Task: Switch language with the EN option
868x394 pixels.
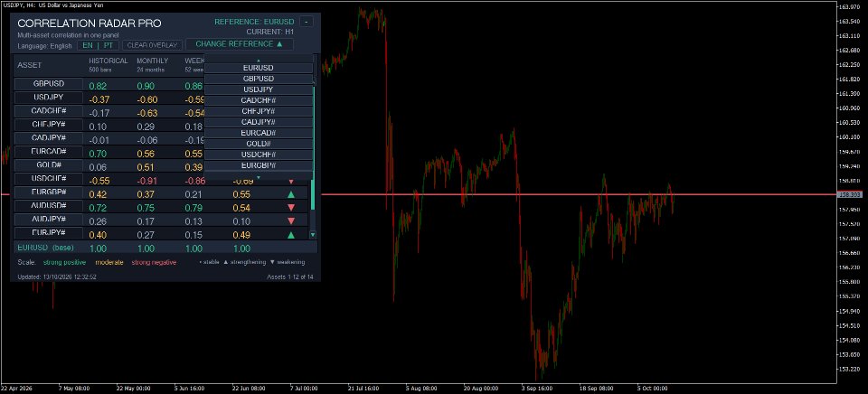Action: coord(88,45)
